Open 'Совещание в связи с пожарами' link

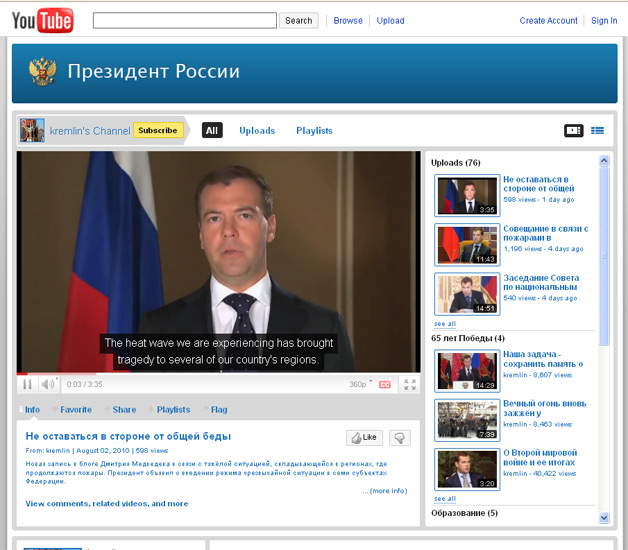tap(545, 233)
